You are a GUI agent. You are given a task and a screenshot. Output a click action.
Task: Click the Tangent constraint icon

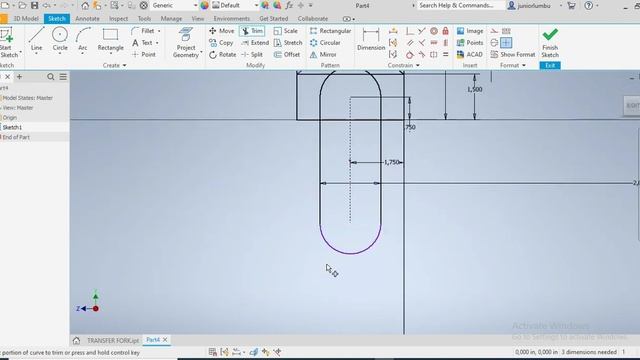(x=410, y=54)
